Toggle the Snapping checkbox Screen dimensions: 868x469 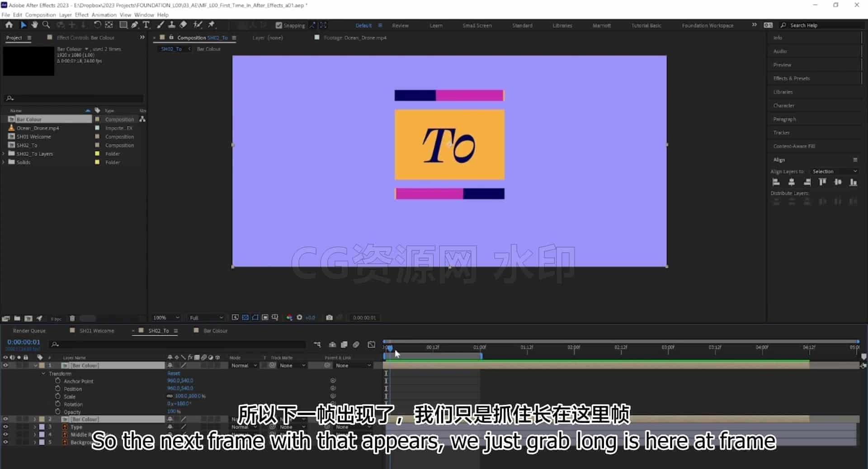click(279, 25)
